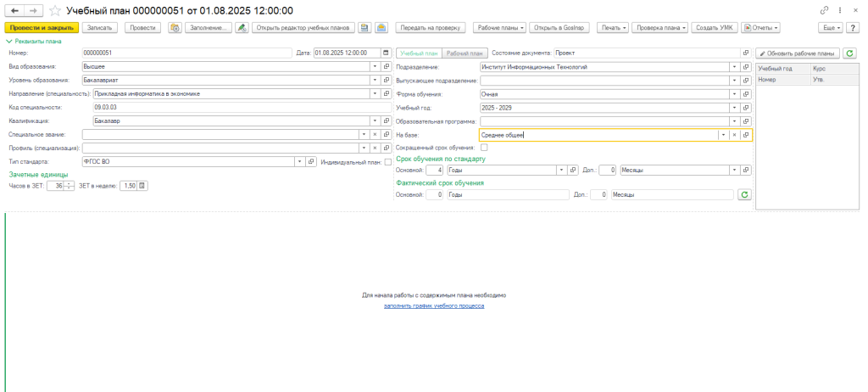Refresh Фактический срок обучения with green arrow
The height and width of the screenshot is (392, 868).
click(x=744, y=195)
